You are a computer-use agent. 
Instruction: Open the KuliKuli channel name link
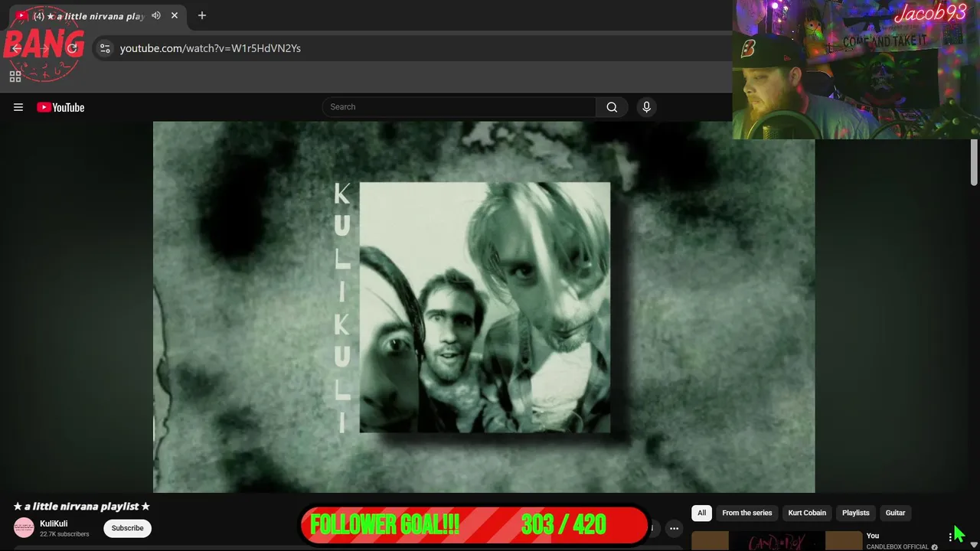coord(54,523)
